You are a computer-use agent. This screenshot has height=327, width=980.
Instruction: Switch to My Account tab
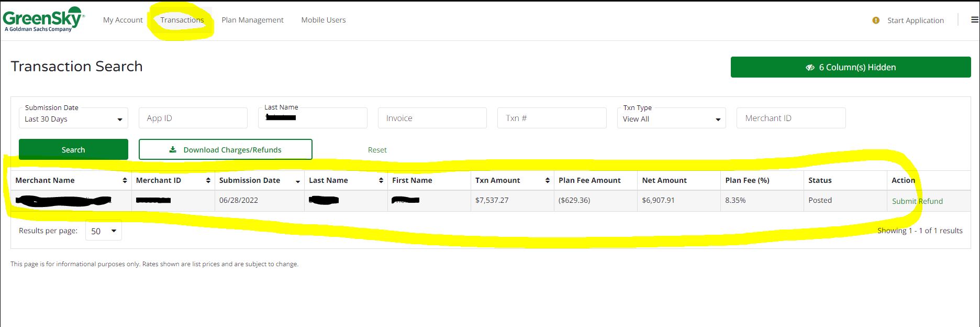click(x=122, y=20)
